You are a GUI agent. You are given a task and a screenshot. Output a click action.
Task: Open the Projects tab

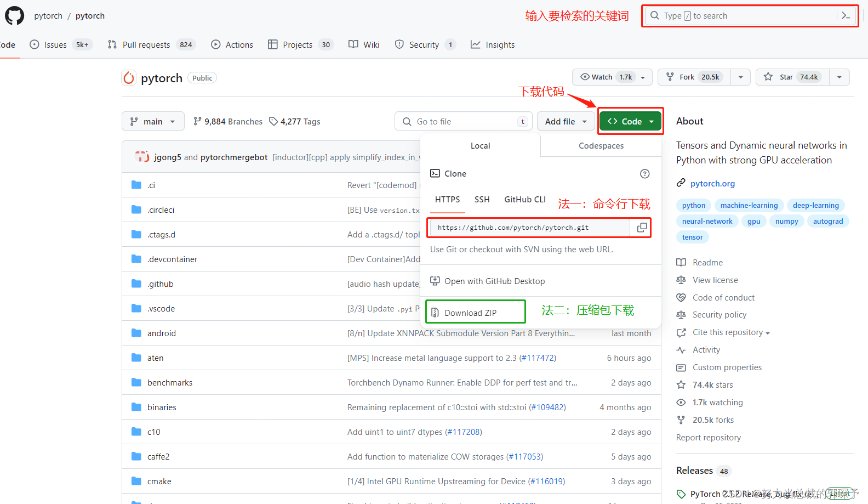tap(300, 45)
